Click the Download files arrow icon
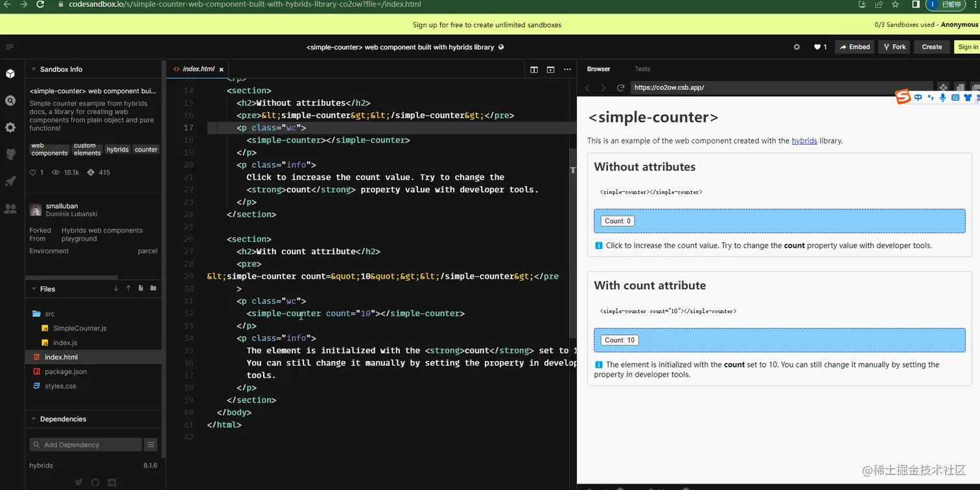This screenshot has width=980, height=490. pos(116,288)
